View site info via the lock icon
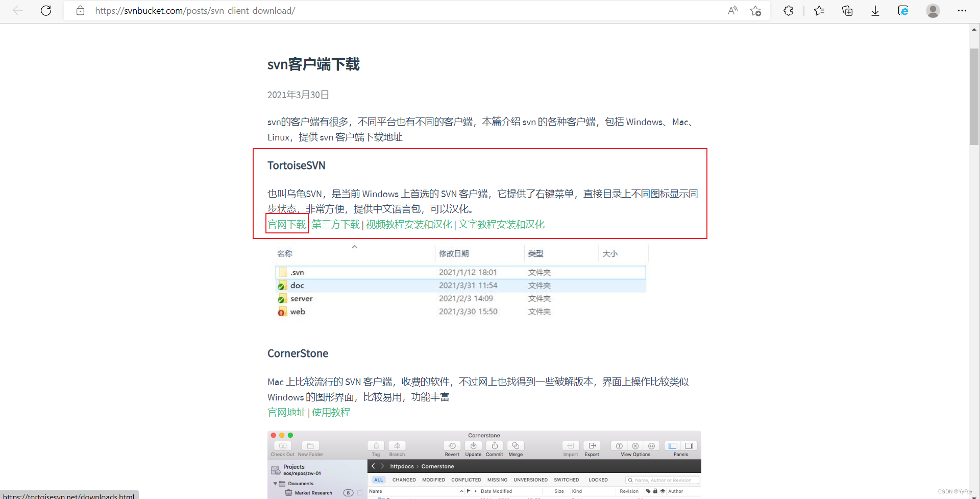The image size is (980, 499). (x=80, y=11)
